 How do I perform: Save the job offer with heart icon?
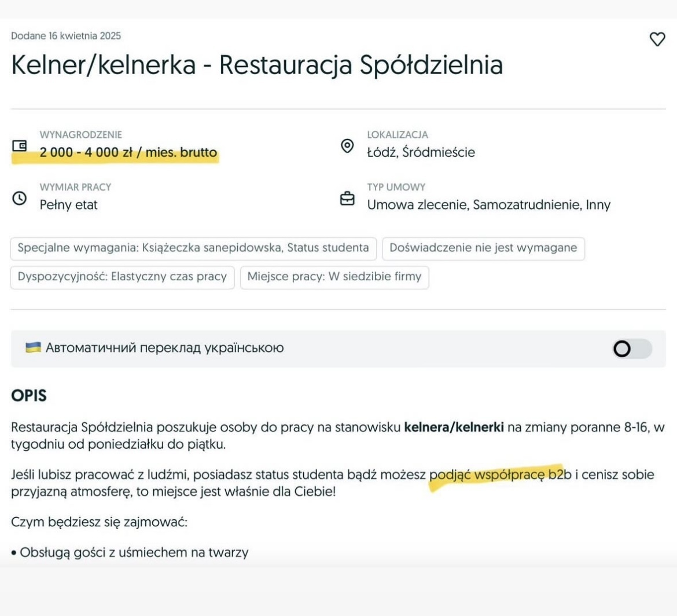(657, 39)
